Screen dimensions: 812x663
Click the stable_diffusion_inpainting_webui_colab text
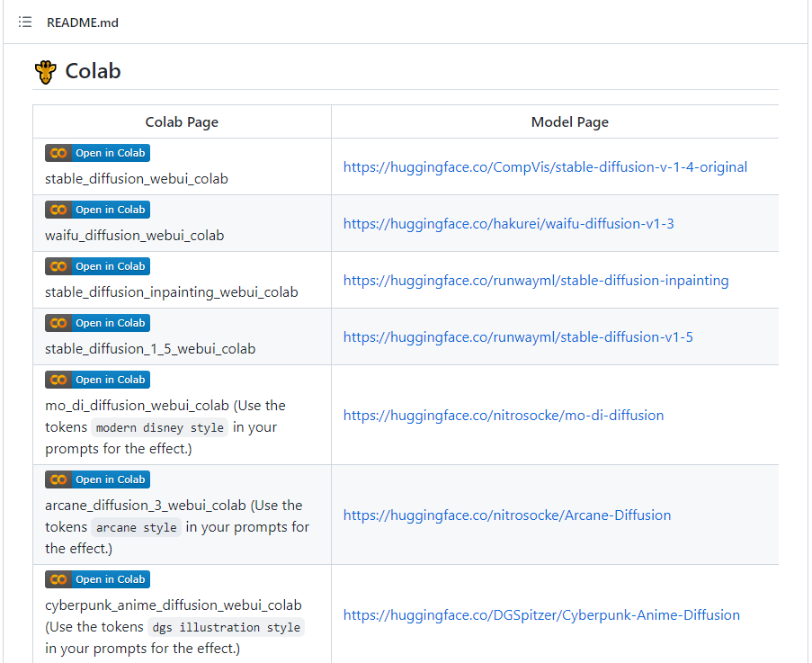(x=172, y=292)
